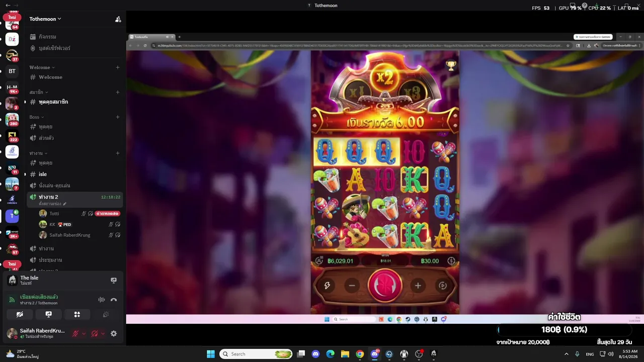The height and width of the screenshot is (362, 644).
Task: Open the account icon beside ฿6,029.01
Action: coord(319,261)
